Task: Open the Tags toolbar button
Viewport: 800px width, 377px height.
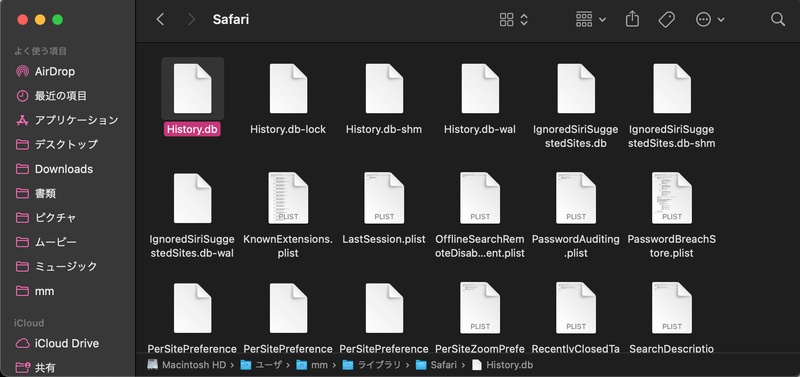Action: click(x=666, y=19)
